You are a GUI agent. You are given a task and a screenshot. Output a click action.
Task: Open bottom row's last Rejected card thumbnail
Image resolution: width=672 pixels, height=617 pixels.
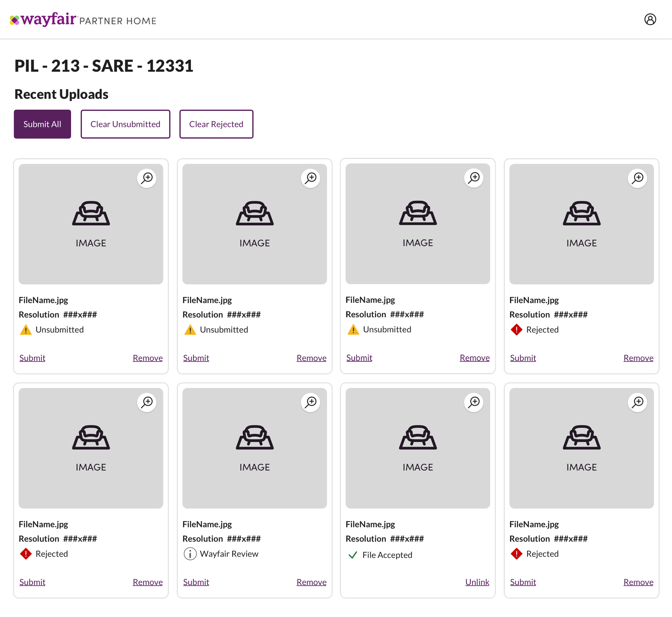(582, 448)
